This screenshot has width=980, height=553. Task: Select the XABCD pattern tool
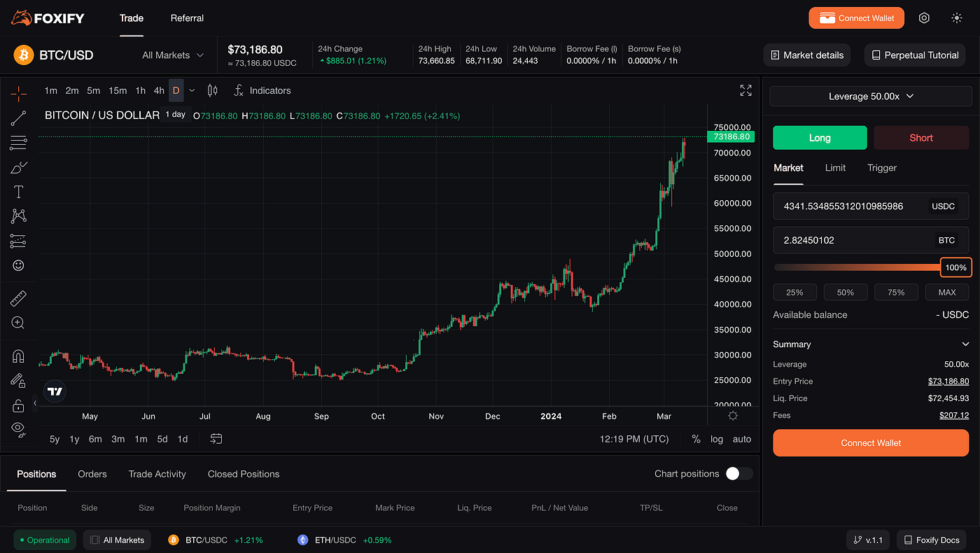click(x=17, y=216)
